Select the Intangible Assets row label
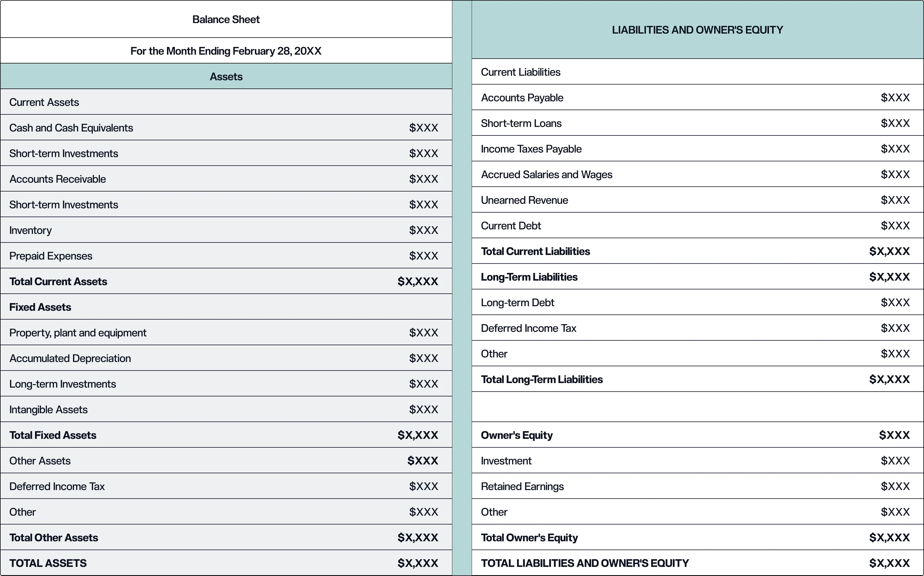Image resolution: width=924 pixels, height=576 pixels. pyautogui.click(x=48, y=410)
